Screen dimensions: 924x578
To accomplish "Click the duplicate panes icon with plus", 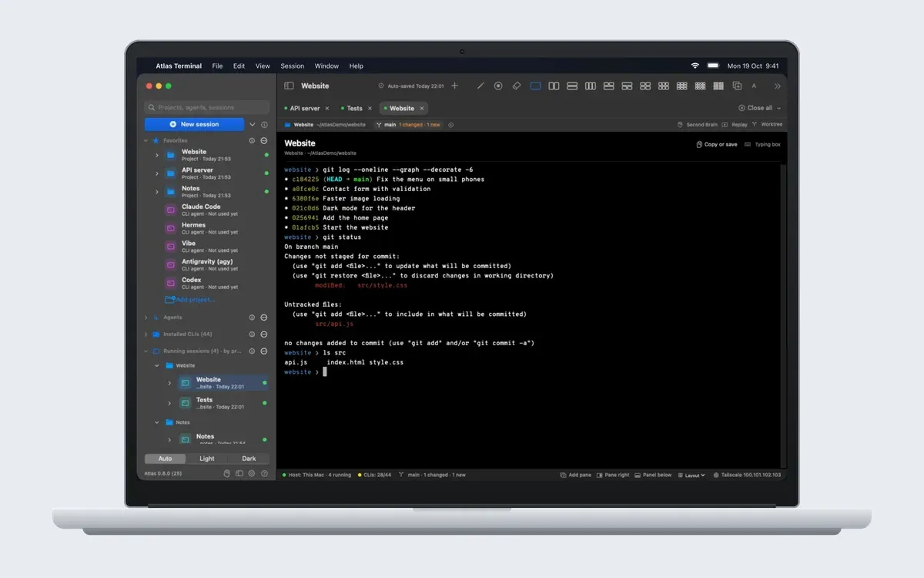I will tap(737, 86).
